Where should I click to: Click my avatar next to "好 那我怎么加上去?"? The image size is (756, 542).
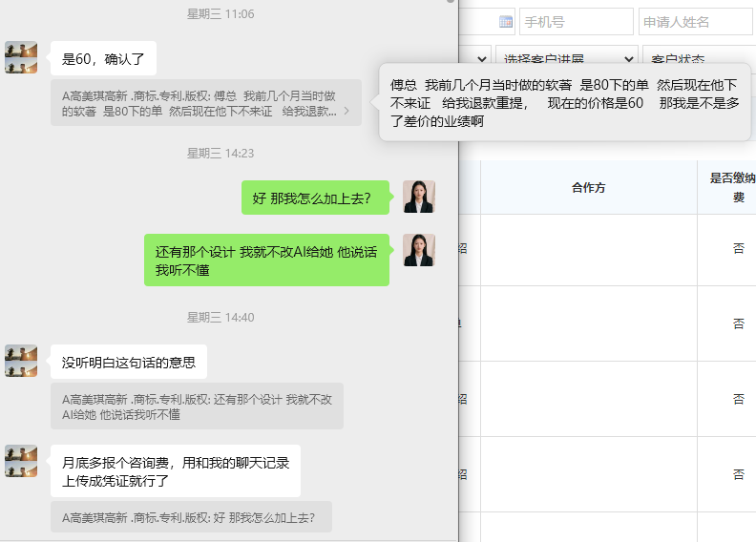(x=418, y=198)
